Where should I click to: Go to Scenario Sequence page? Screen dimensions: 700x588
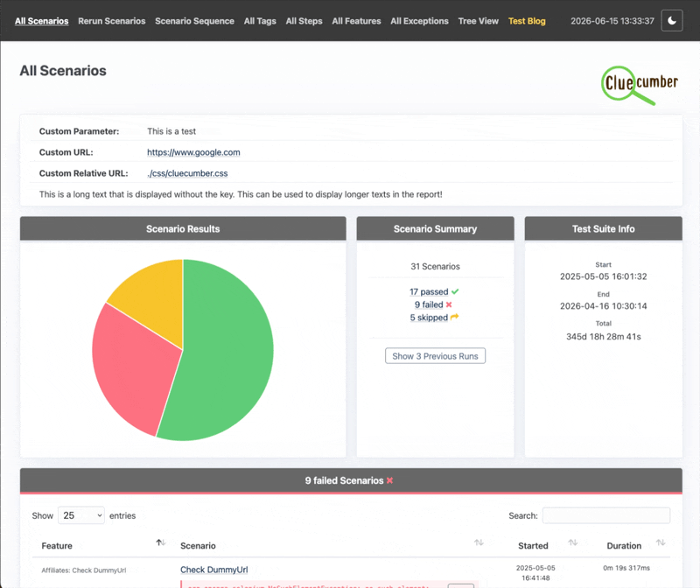pyautogui.click(x=194, y=21)
